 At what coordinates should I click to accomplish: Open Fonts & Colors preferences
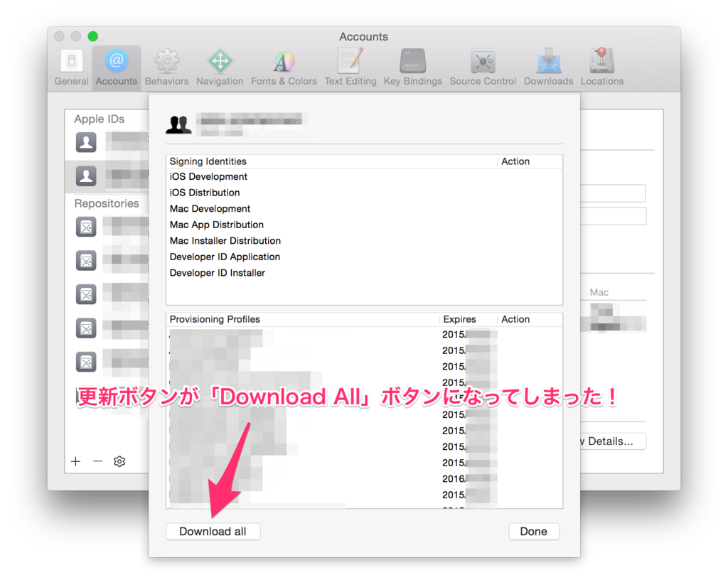coord(284,68)
